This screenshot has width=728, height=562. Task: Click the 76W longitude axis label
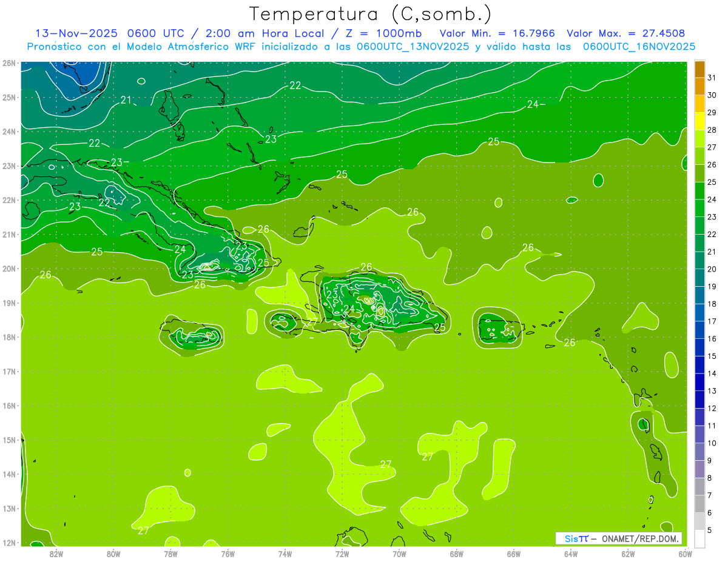point(227,554)
